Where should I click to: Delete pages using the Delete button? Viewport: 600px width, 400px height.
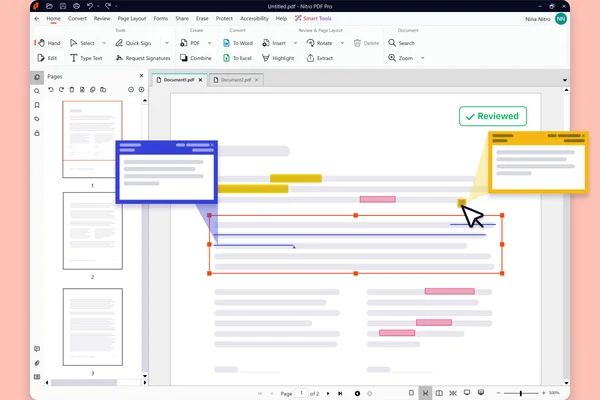point(366,43)
